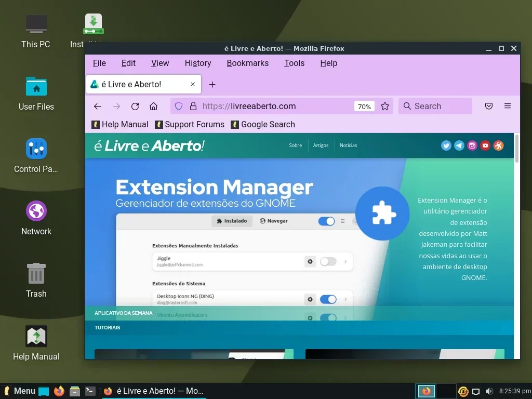Image resolution: width=532 pixels, height=399 pixels.
Task: Open Help Manual desktop icon
Action: click(x=36, y=343)
